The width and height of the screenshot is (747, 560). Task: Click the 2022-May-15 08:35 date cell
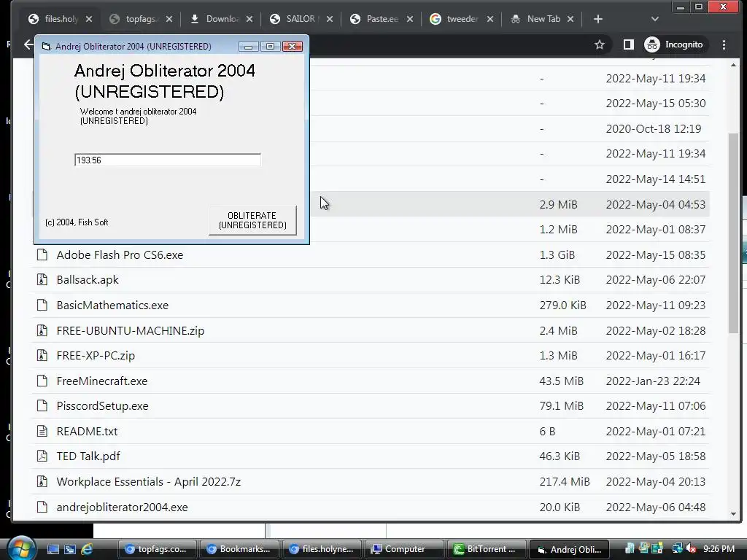point(656,254)
